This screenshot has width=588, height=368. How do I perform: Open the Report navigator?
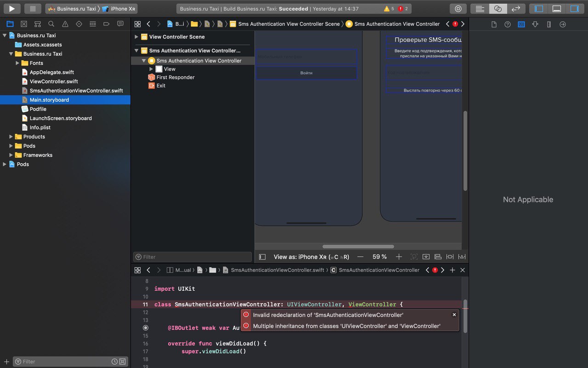tap(120, 24)
